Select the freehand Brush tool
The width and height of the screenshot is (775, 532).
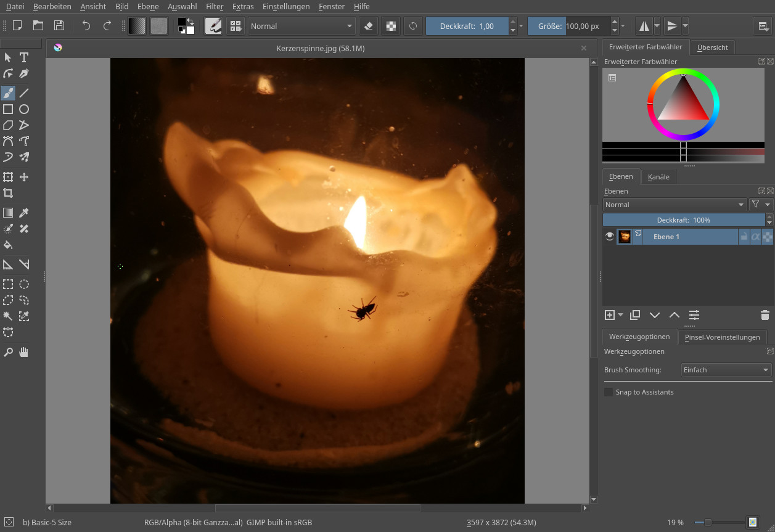8,93
